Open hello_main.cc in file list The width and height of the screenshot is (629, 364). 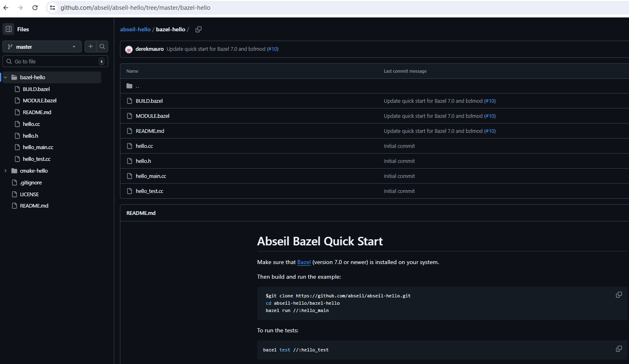[151, 176]
